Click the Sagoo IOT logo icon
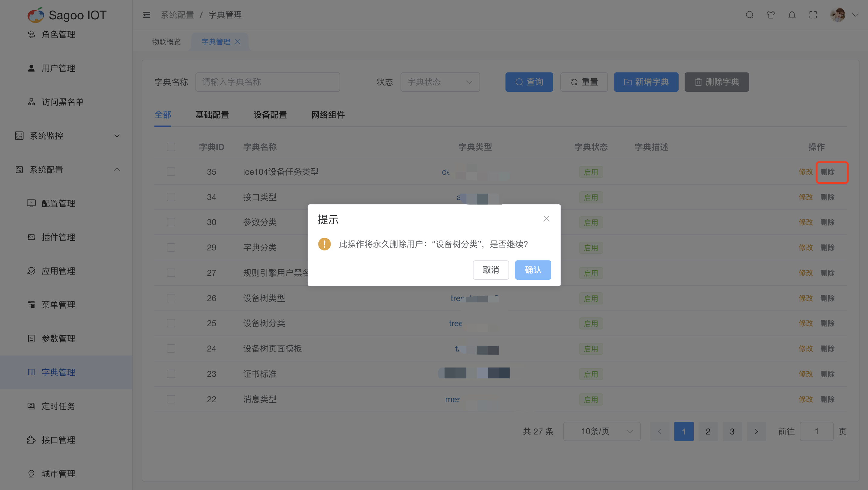 [x=36, y=15]
